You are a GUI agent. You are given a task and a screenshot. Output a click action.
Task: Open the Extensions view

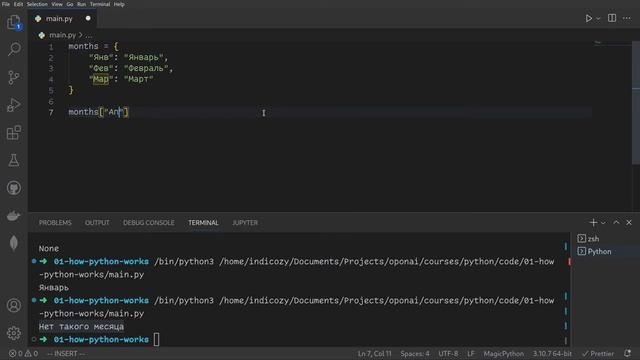13,133
